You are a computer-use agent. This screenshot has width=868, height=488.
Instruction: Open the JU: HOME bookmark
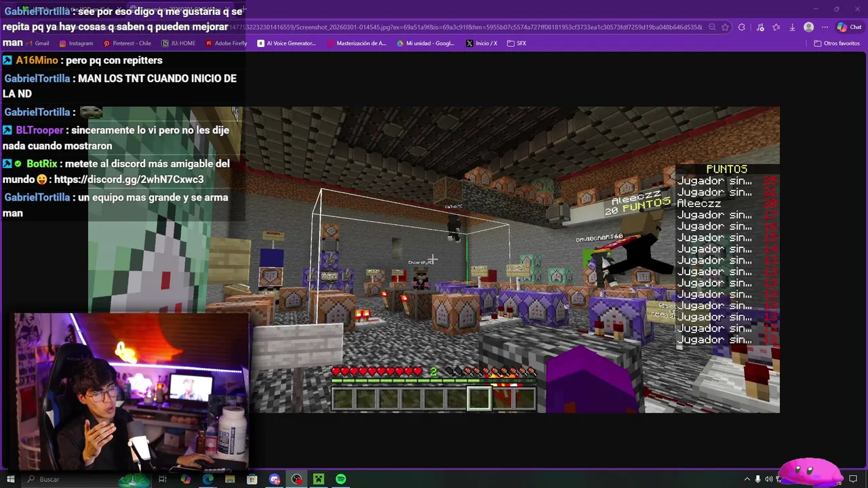tap(178, 43)
